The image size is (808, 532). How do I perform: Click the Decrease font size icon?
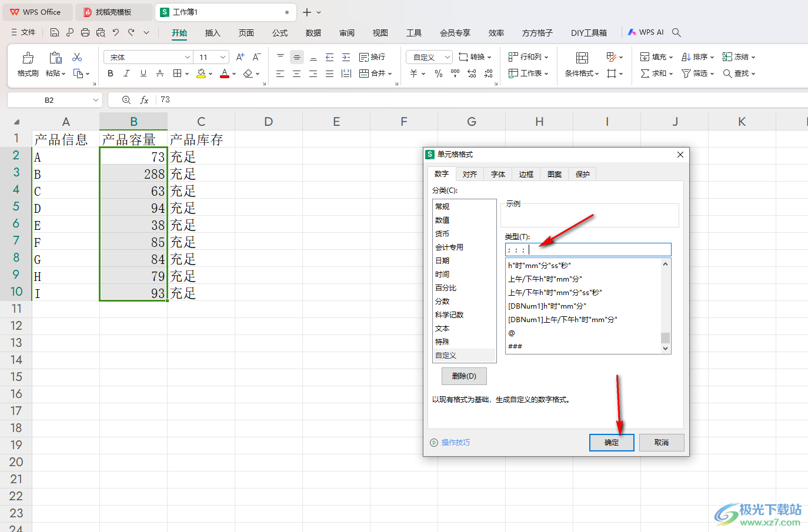256,57
